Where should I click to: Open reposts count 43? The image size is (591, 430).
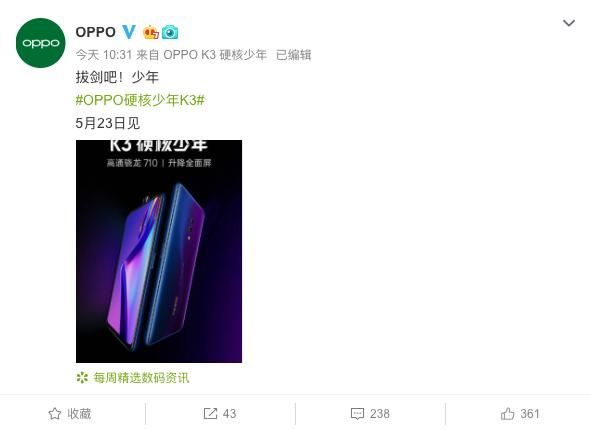[x=230, y=414]
